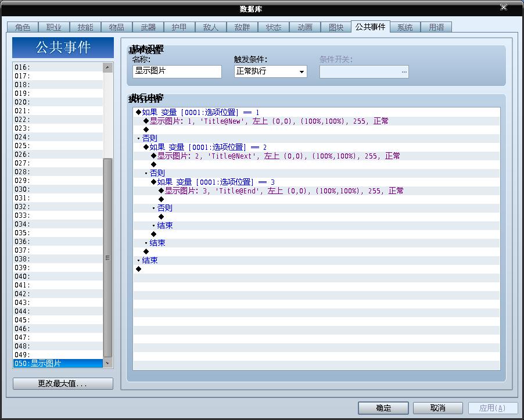
Task: Switch to the 角色 tab
Action: [x=23, y=27]
